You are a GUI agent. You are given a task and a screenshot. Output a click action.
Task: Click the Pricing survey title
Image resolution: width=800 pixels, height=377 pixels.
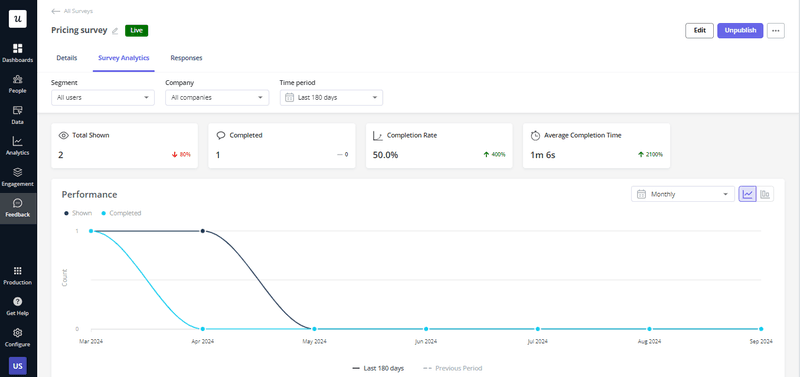coord(79,30)
